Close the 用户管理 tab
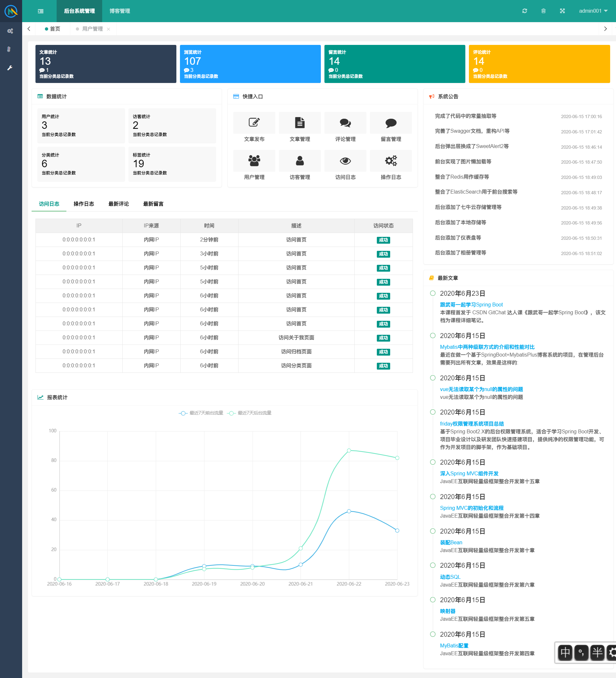The image size is (616, 678). tap(108, 29)
